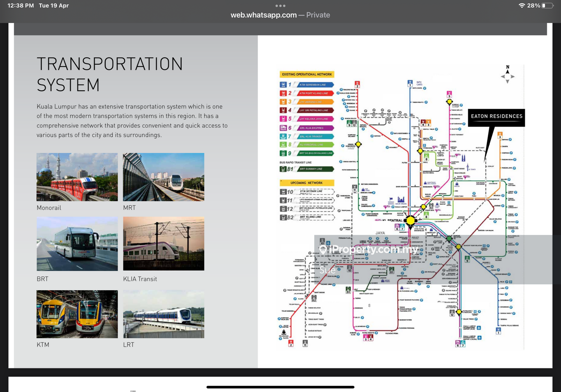
Task: Click the north compass rose on map
Action: point(507,75)
